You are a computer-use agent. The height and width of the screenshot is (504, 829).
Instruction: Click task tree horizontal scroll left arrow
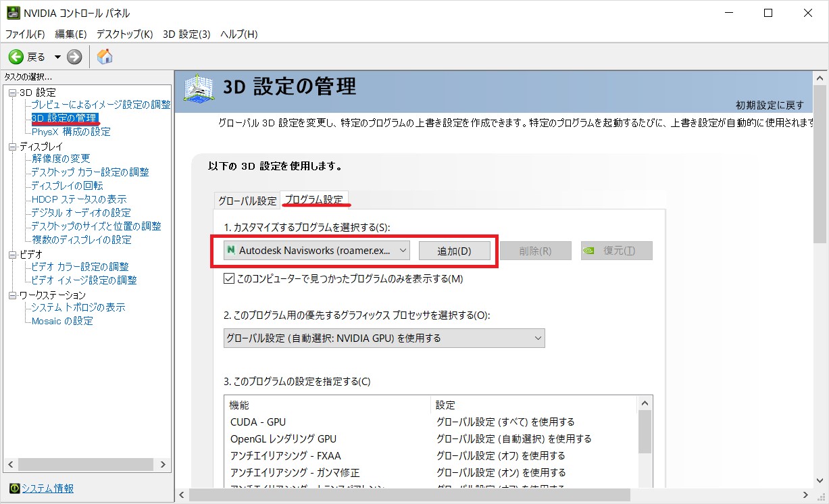tap(10, 465)
